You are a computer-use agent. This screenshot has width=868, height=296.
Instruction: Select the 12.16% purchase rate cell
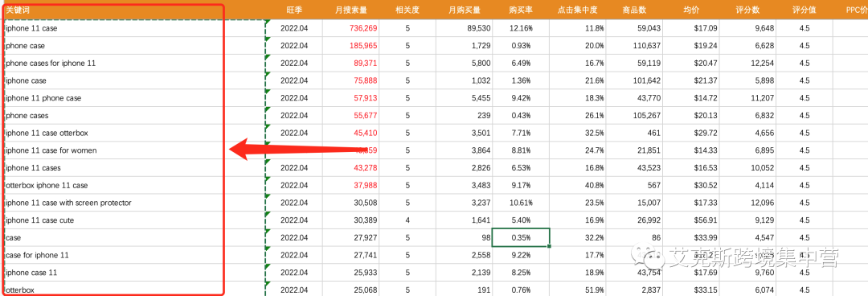(x=521, y=28)
